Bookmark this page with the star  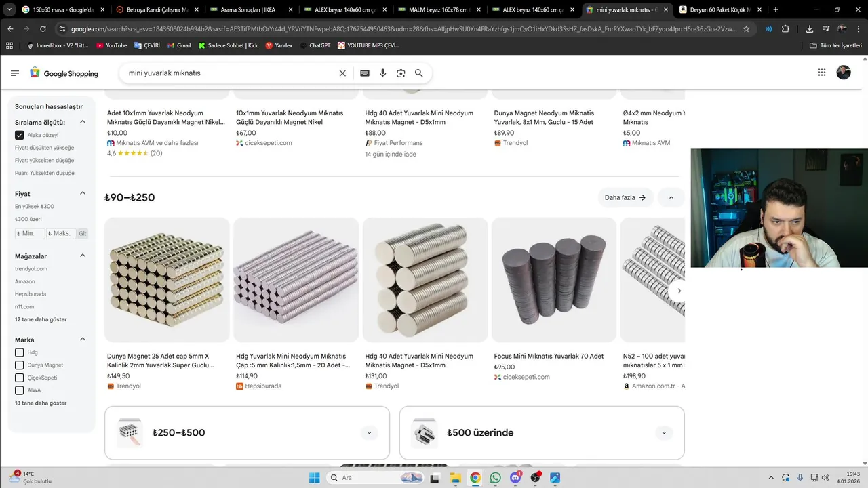pos(747,29)
